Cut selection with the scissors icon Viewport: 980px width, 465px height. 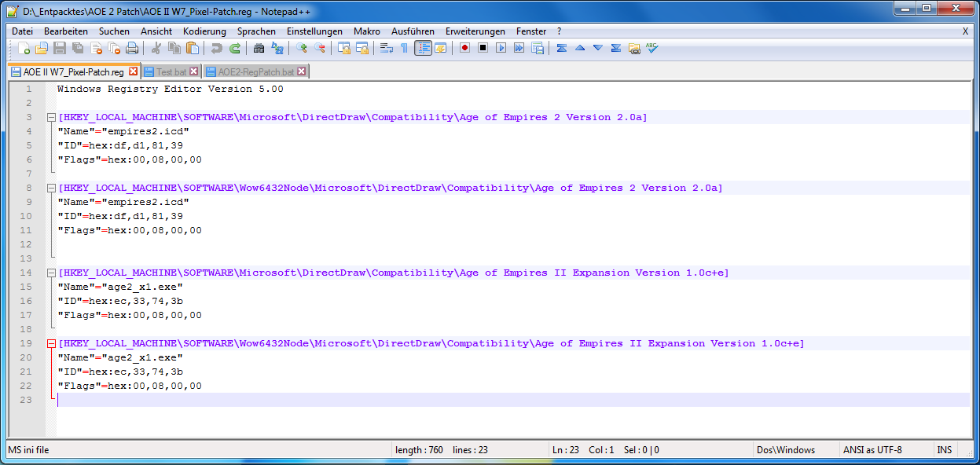[x=156, y=48]
